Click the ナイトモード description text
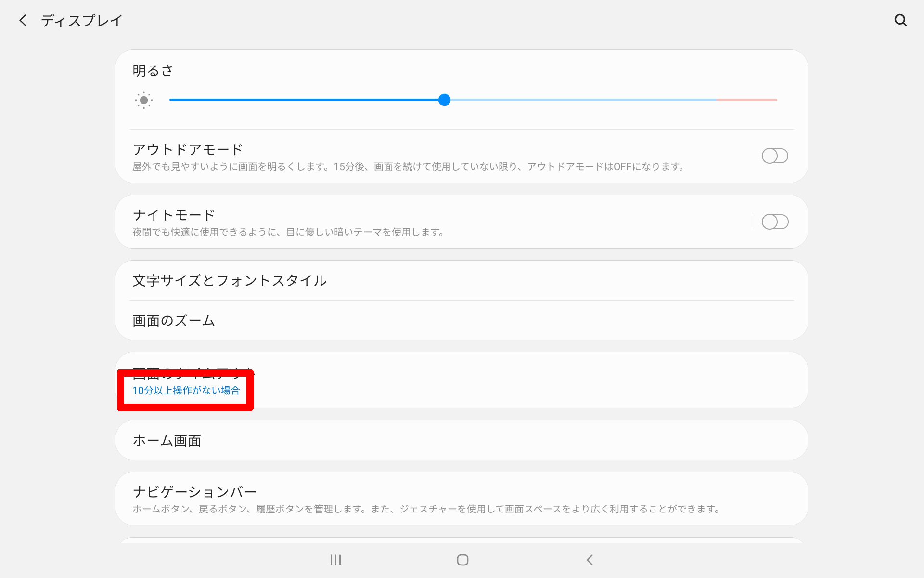 point(288,232)
